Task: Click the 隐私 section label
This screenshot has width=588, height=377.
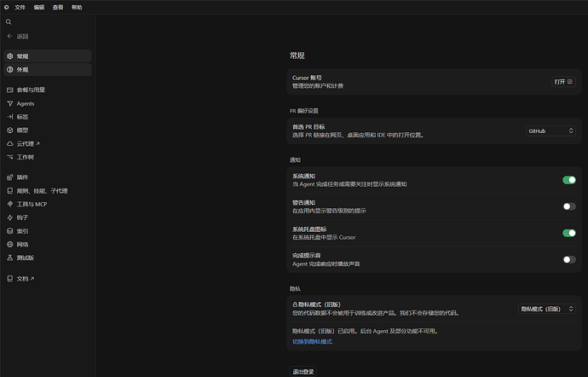Action: click(295, 289)
